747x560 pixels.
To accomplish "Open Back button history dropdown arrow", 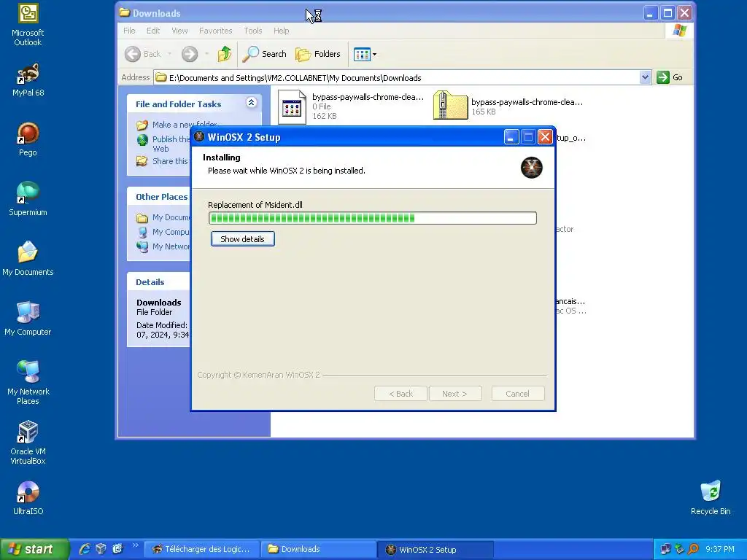I will pyautogui.click(x=169, y=54).
